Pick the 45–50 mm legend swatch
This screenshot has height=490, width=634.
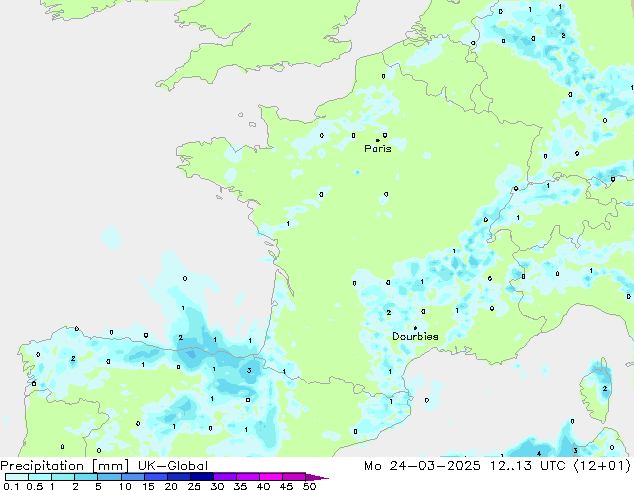294,477
